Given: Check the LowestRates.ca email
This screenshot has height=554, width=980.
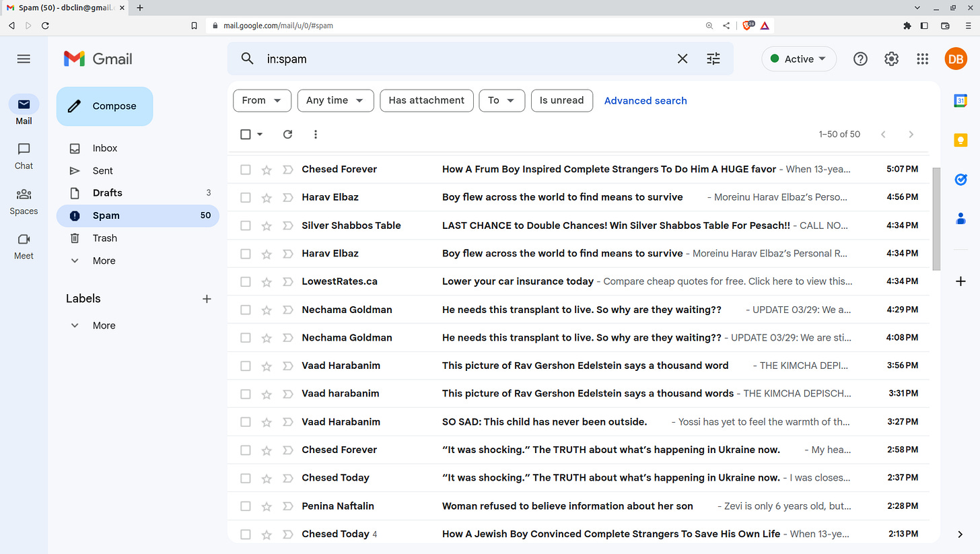Looking at the screenshot, I should [x=246, y=281].
